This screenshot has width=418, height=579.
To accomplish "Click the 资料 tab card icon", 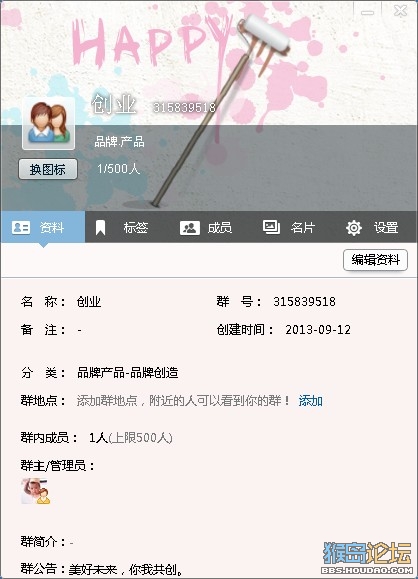I will pyautogui.click(x=21, y=227).
